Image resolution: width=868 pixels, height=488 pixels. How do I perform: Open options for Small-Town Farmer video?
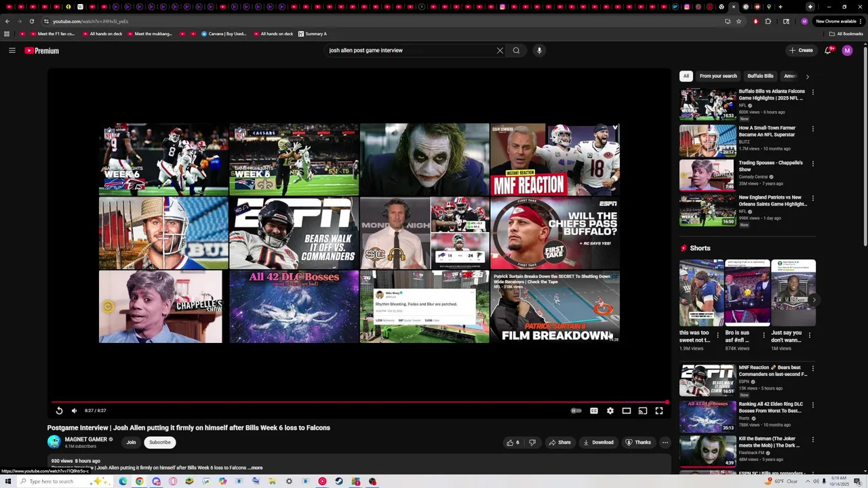click(812, 129)
